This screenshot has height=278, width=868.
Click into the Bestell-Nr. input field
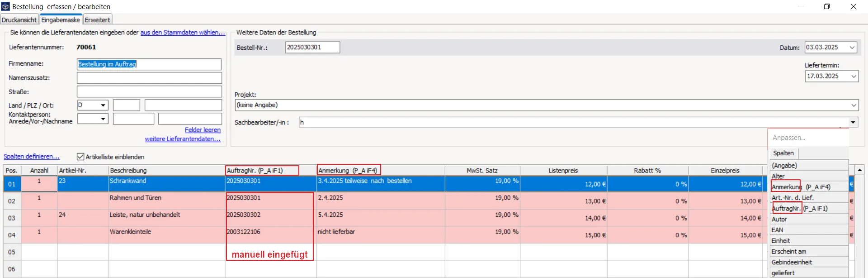pyautogui.click(x=312, y=48)
